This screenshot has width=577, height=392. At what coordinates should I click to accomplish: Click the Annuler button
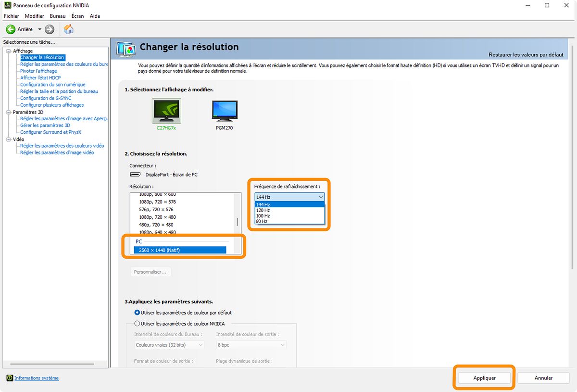click(543, 378)
